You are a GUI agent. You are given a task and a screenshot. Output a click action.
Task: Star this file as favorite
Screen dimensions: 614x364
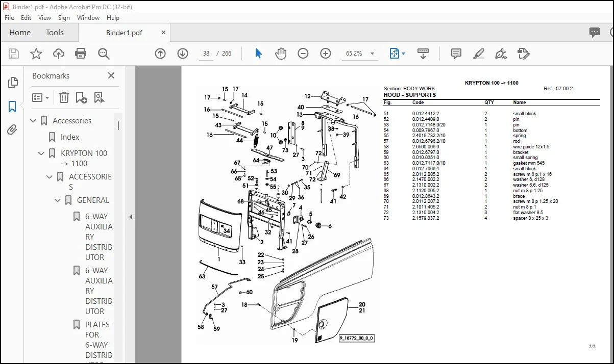[36, 54]
